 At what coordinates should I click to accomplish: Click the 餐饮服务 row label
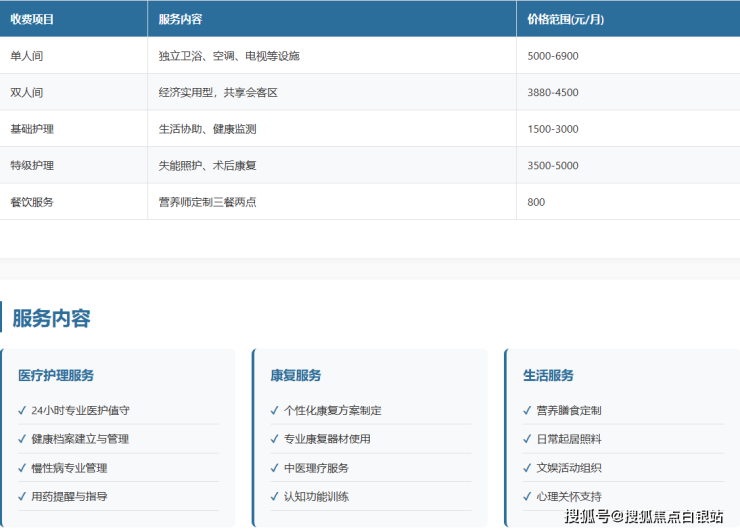[32, 202]
